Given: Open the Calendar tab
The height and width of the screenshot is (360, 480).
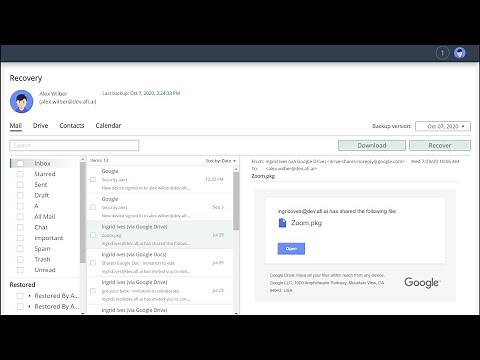Looking at the screenshot, I should pos(108,126).
